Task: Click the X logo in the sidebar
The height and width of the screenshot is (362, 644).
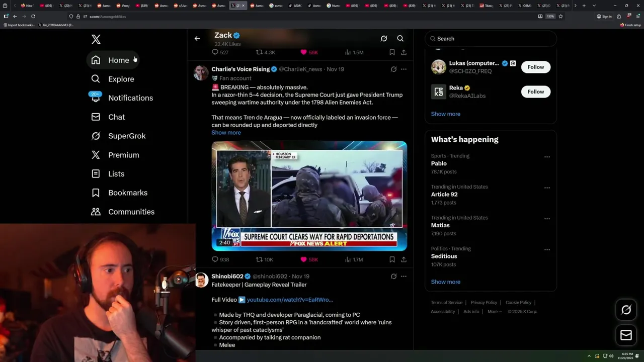Action: pos(96,39)
